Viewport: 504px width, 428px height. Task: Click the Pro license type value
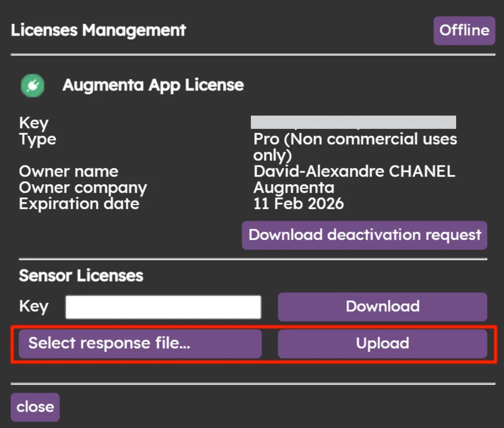[x=355, y=147]
